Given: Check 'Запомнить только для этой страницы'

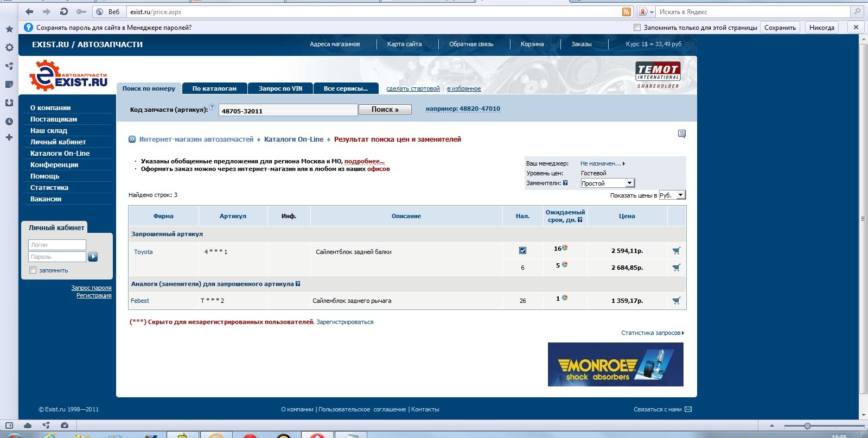Looking at the screenshot, I should pyautogui.click(x=637, y=28).
